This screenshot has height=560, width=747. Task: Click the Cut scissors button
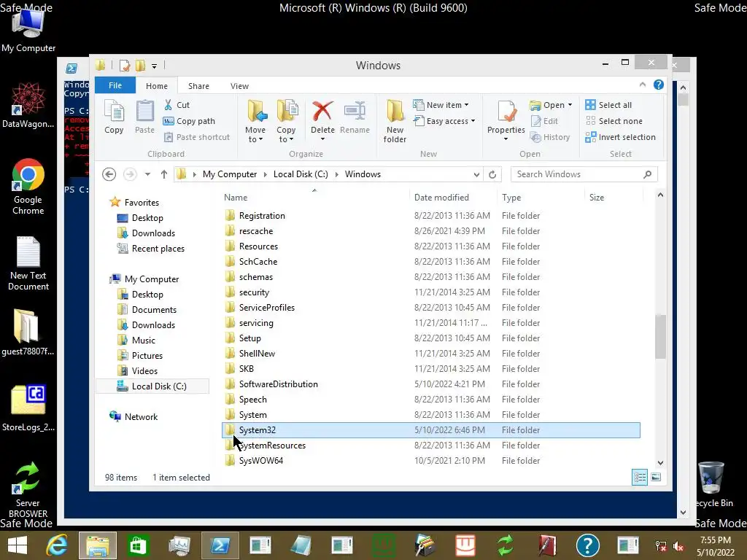pyautogui.click(x=177, y=105)
